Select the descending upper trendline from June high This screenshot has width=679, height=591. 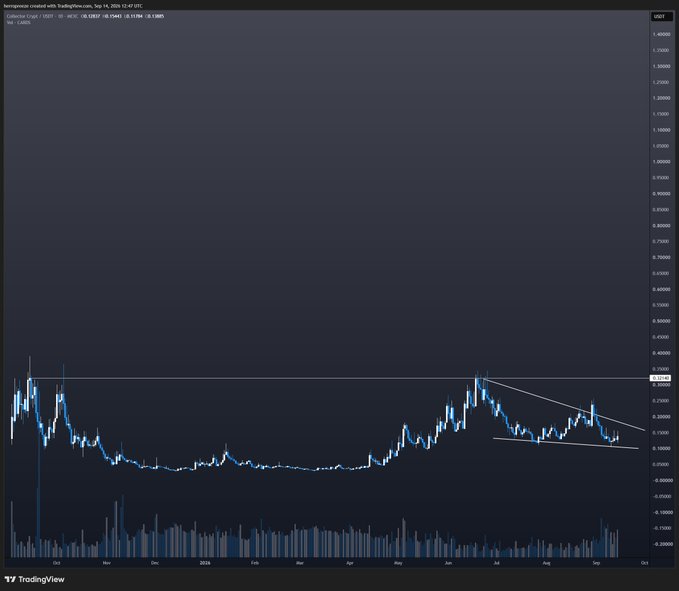click(563, 404)
